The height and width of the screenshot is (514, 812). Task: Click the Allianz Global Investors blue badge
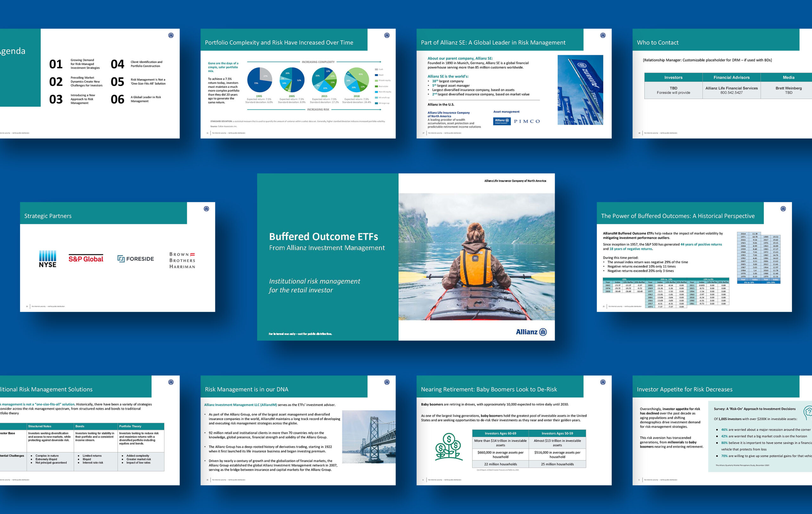tap(501, 121)
